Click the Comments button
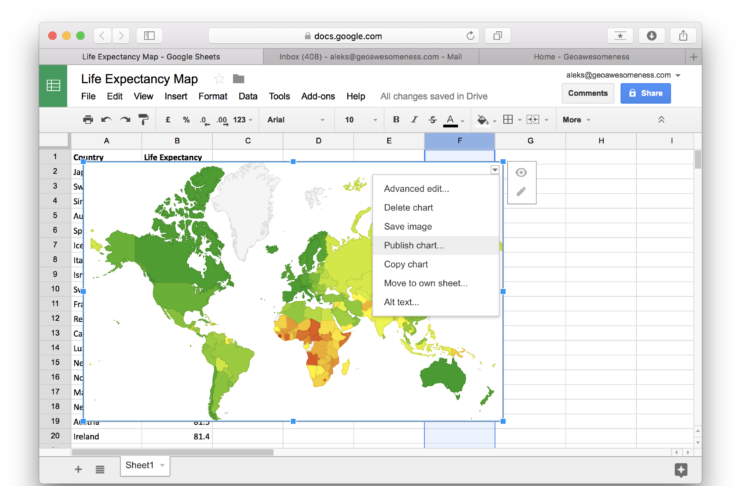Viewport: 741px width, 486px height. click(587, 93)
